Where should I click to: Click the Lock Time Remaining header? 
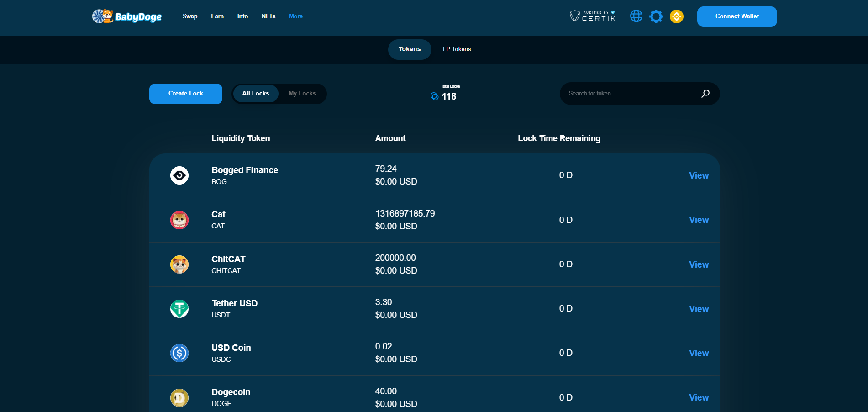559,138
